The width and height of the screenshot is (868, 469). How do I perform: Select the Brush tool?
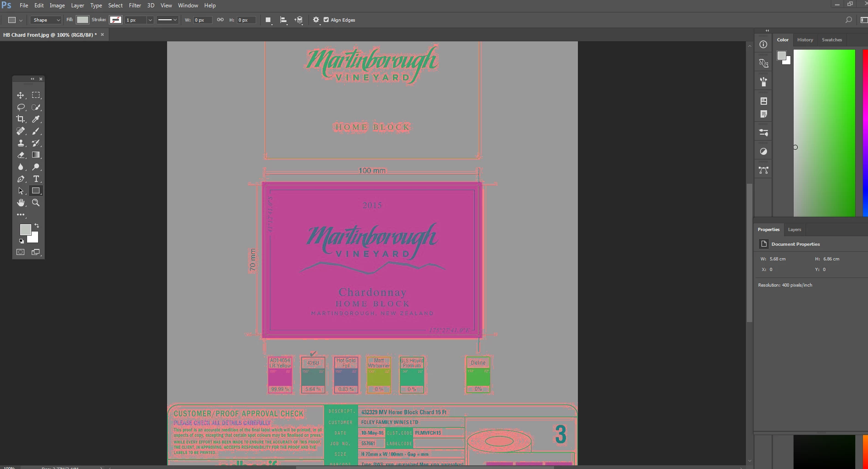(36, 131)
